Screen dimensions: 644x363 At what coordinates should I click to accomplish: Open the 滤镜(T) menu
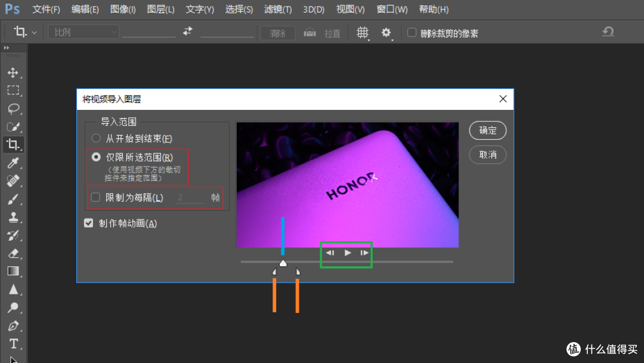pos(278,9)
